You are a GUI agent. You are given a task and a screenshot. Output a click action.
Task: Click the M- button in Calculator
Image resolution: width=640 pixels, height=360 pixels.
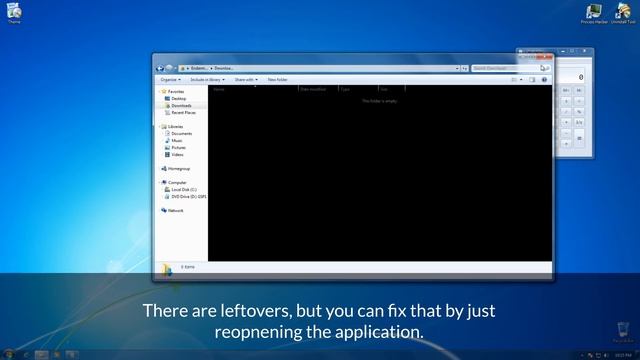click(579, 90)
